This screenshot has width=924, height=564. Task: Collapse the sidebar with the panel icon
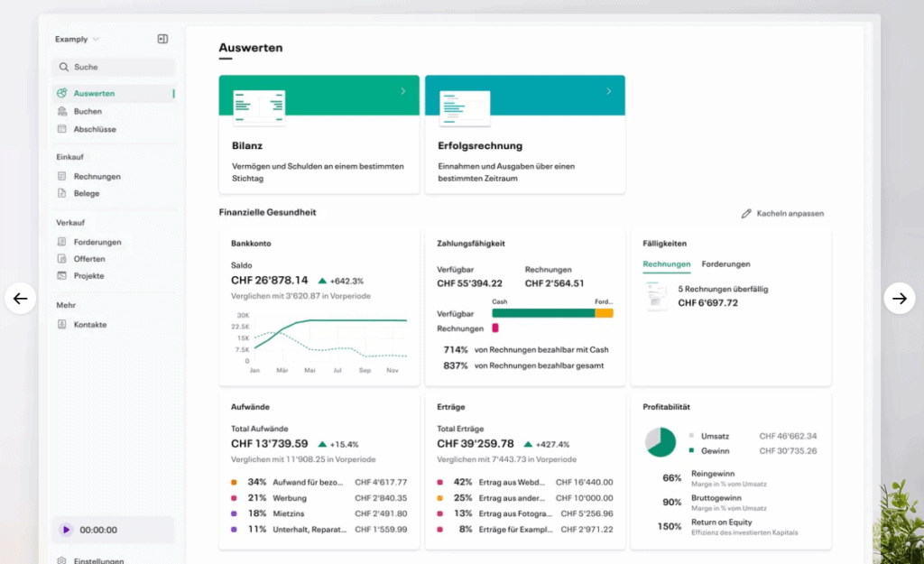click(162, 39)
